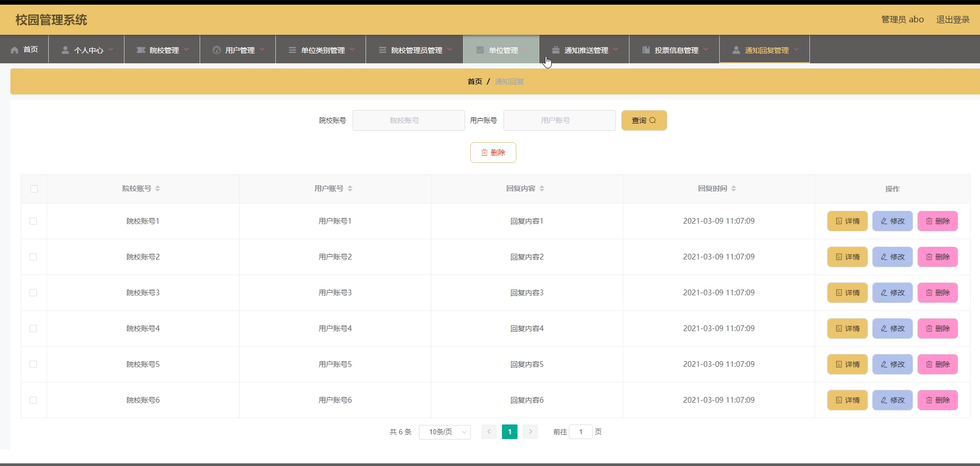
Task: Click 详情 for row 院校账号6
Action: [x=847, y=400]
